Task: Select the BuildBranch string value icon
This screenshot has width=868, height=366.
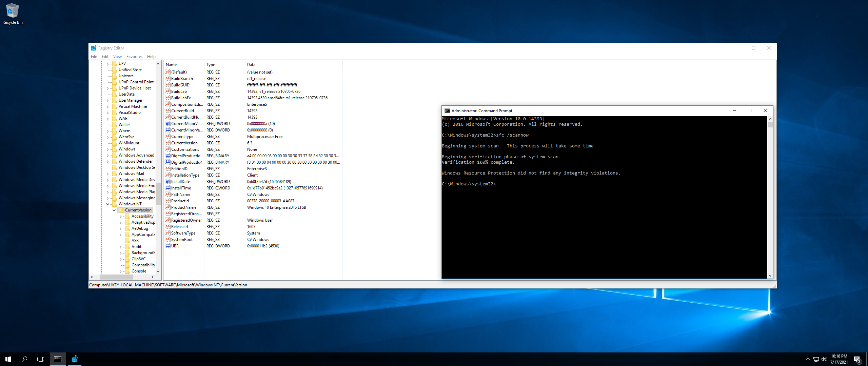Action: coord(167,78)
